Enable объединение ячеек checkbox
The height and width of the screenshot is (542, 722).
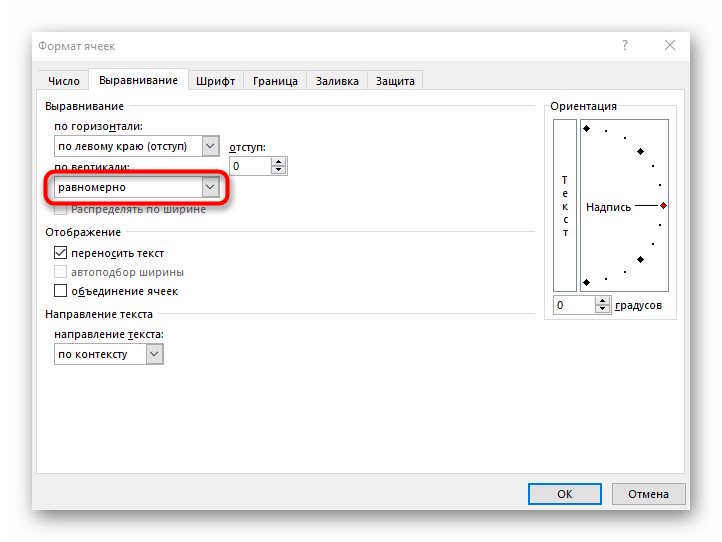point(60,291)
